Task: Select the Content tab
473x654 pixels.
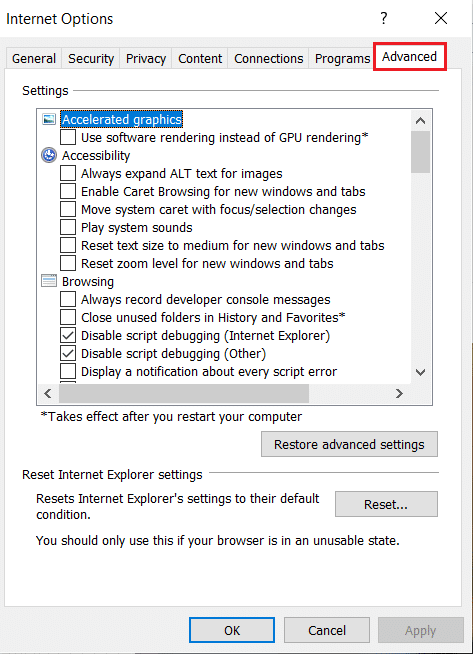Action: click(200, 58)
